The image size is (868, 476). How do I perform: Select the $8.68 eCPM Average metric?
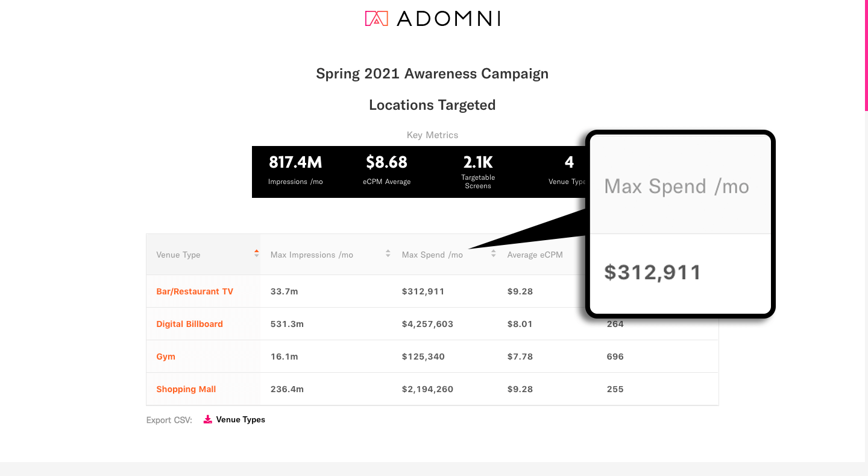point(386,171)
